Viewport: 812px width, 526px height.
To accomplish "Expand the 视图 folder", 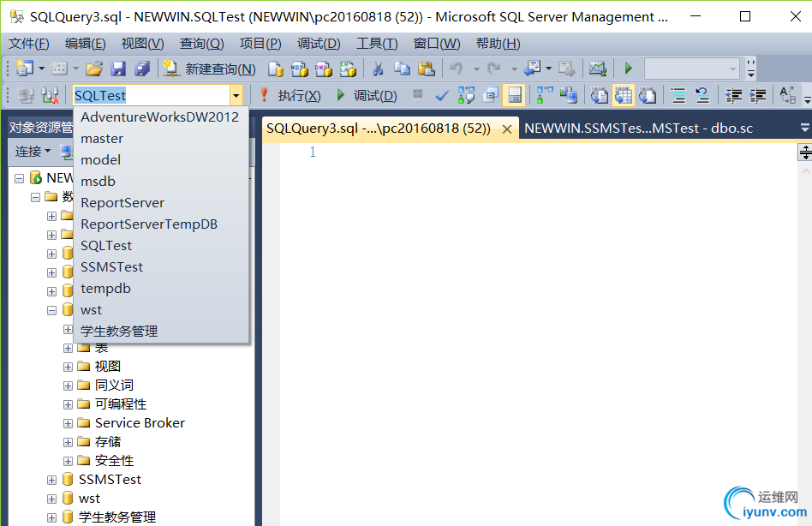I will [x=68, y=367].
